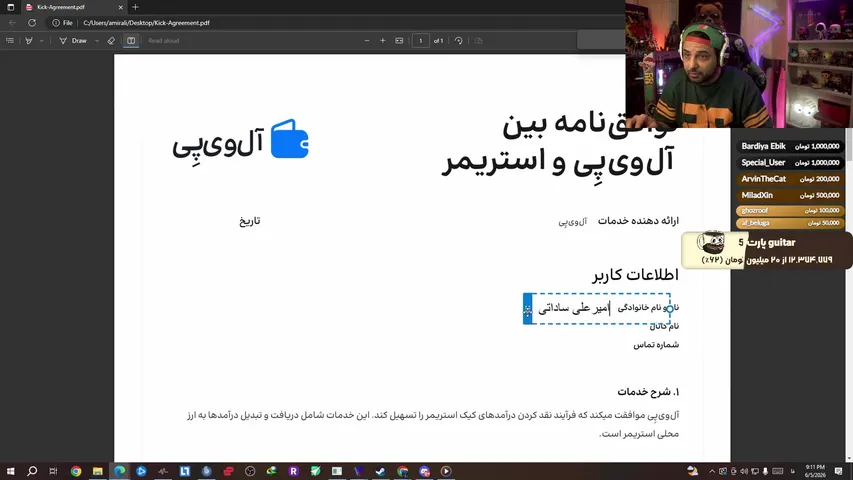Image resolution: width=853 pixels, height=480 pixels.
Task: Click the 'تاریخ' label
Action: pos(250,221)
